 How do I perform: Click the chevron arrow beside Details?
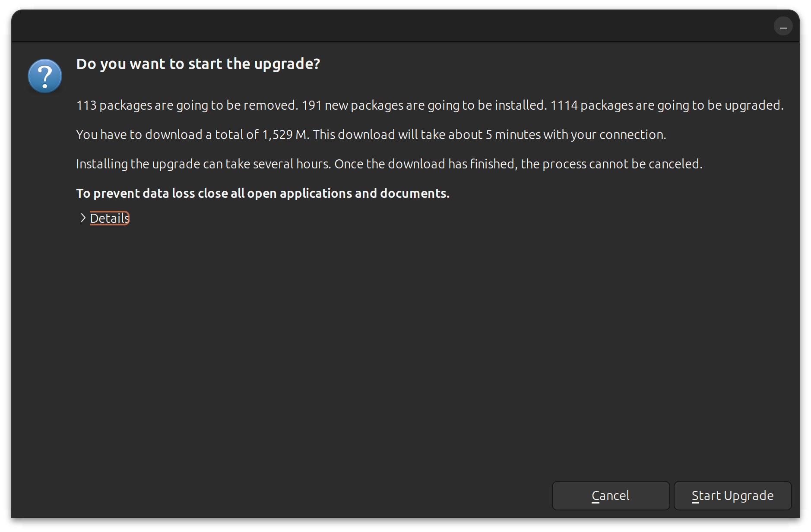point(83,218)
